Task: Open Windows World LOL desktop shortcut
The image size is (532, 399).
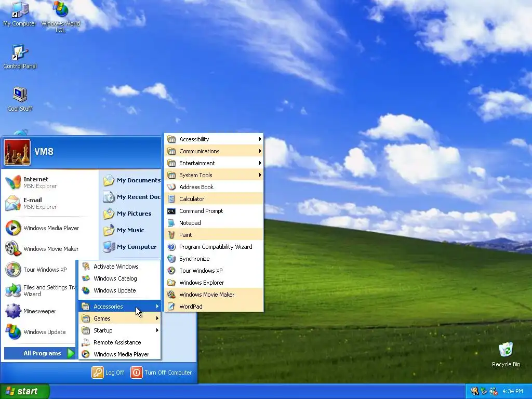Action: click(x=60, y=16)
